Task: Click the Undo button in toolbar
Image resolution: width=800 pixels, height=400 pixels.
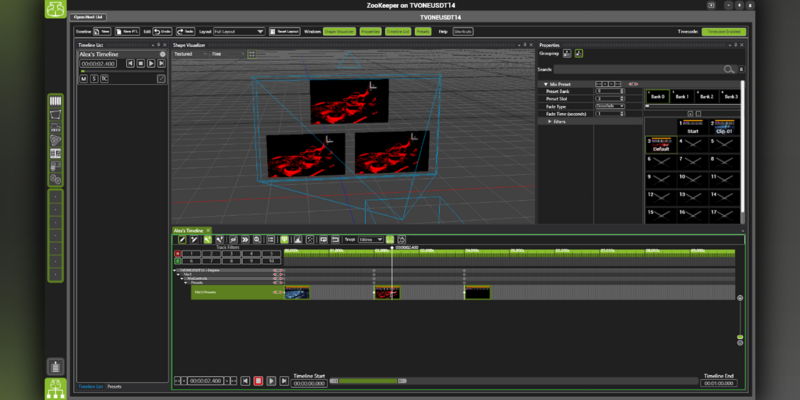Action: 162,32
